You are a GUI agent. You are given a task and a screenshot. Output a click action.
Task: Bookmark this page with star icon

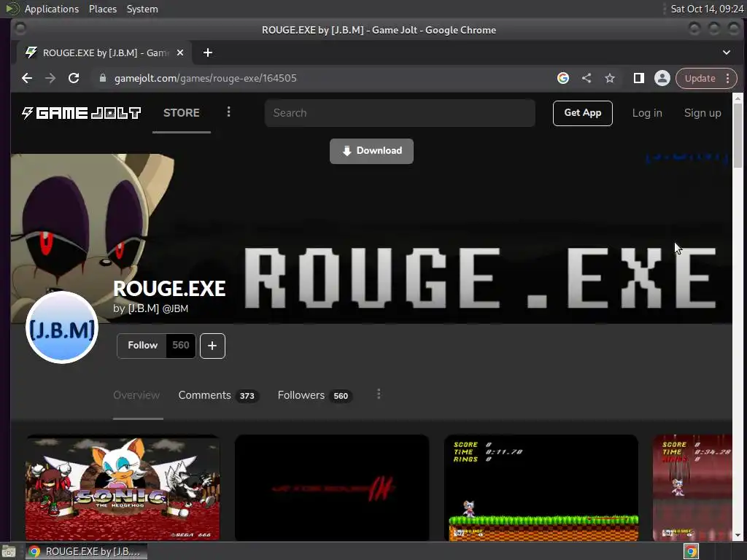610,78
